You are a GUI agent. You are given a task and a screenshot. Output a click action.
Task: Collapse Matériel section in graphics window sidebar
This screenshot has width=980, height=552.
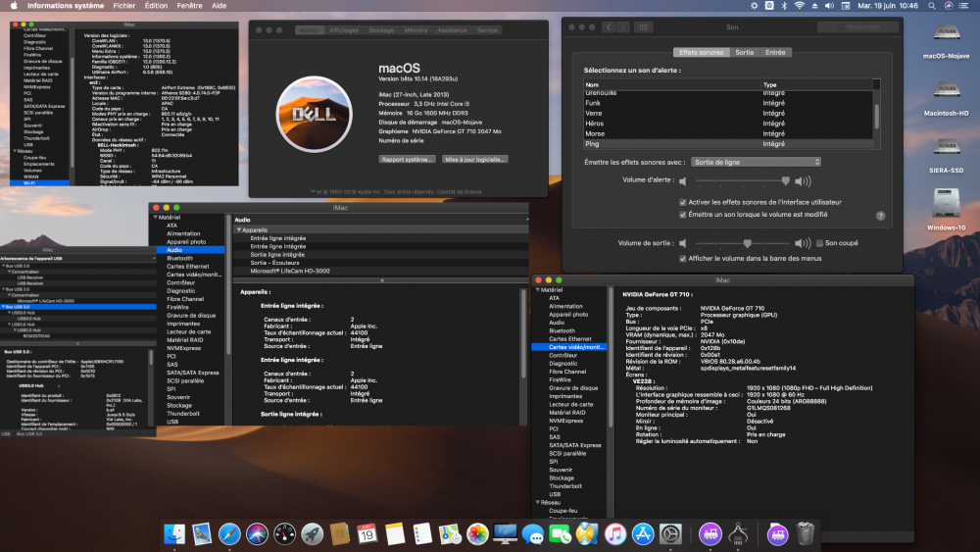pos(538,290)
